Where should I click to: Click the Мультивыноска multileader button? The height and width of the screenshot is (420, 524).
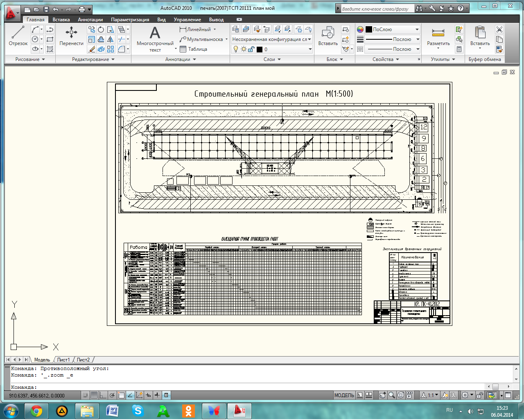(x=201, y=39)
